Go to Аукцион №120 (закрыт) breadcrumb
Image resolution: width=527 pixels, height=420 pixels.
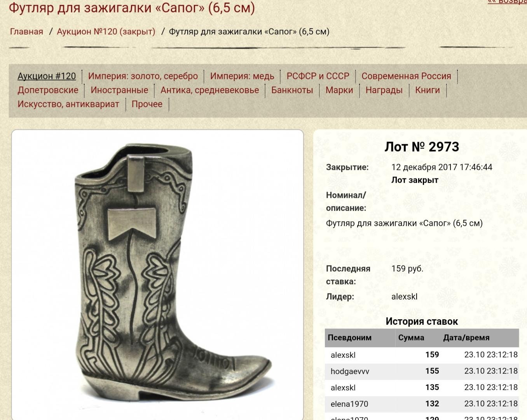point(106,31)
